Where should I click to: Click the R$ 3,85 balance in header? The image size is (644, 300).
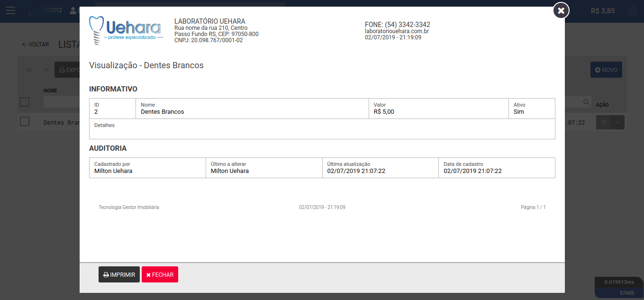coord(603,10)
